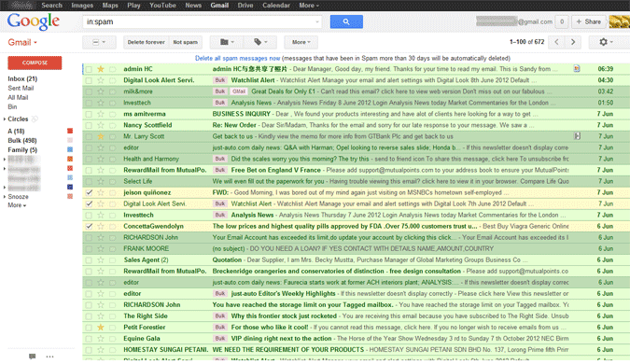
Task: Click the Google logo
Action: (x=34, y=21)
